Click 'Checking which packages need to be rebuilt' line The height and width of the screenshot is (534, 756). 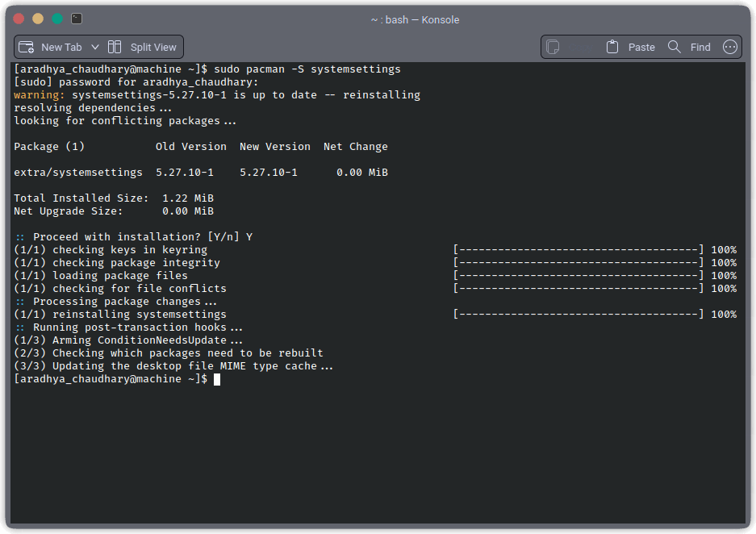pos(169,353)
